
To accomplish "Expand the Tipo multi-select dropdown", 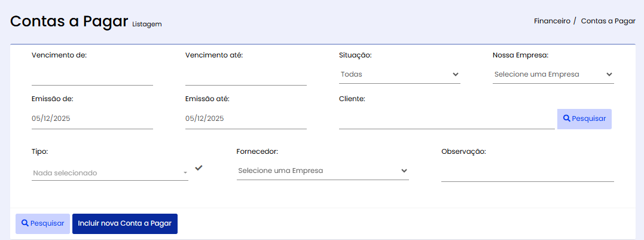I will [110, 172].
